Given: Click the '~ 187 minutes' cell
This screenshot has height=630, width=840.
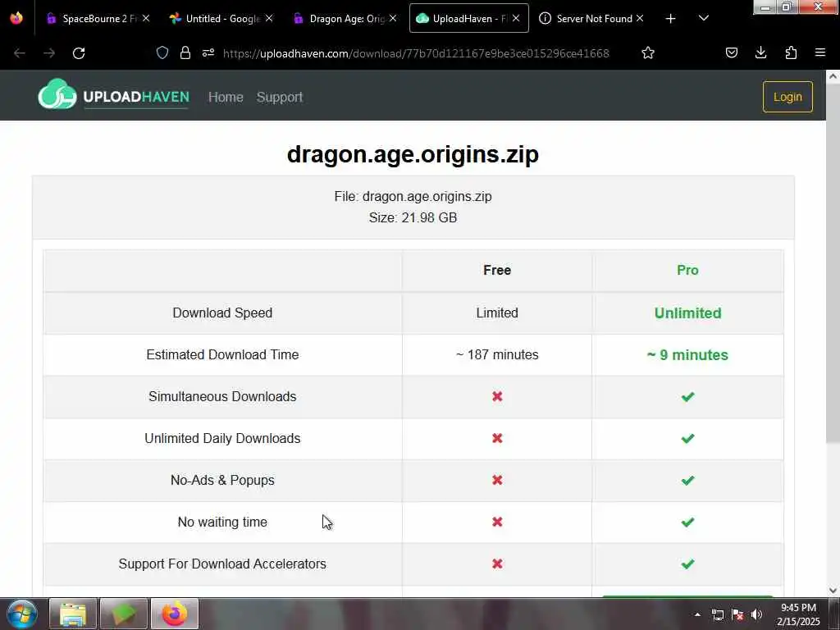Looking at the screenshot, I should click(x=497, y=354).
